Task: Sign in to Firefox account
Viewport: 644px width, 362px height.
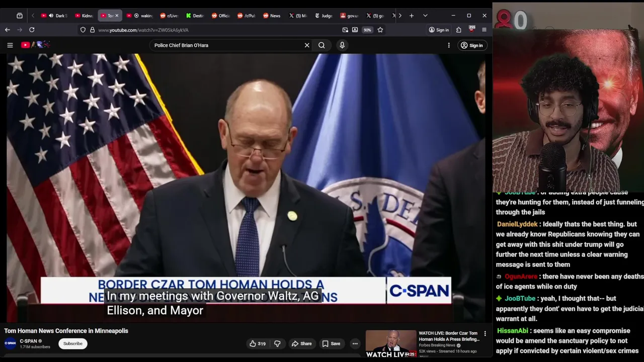Action: coord(439,30)
